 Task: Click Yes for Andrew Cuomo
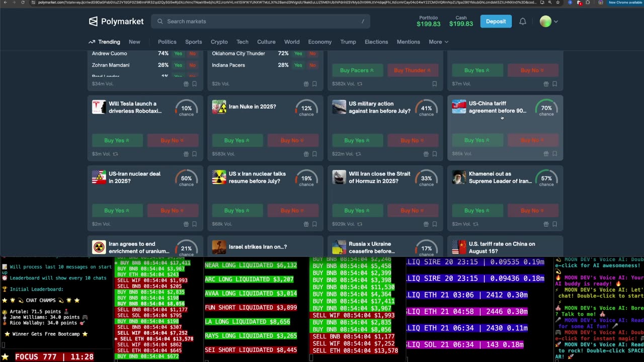(x=178, y=53)
